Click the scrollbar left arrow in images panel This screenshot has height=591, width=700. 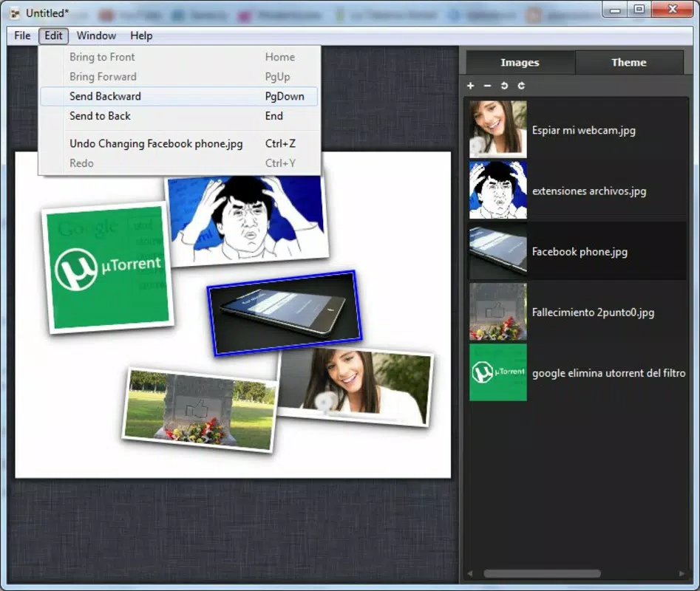click(x=469, y=573)
